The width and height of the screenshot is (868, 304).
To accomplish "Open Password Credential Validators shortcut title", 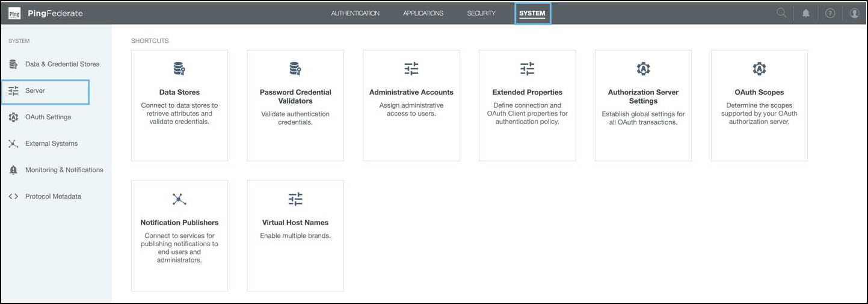I will pos(295,97).
